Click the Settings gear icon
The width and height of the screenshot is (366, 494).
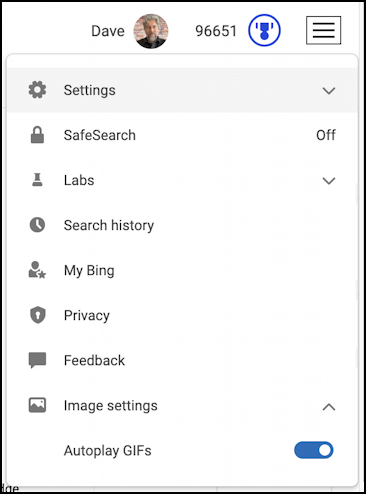click(37, 90)
